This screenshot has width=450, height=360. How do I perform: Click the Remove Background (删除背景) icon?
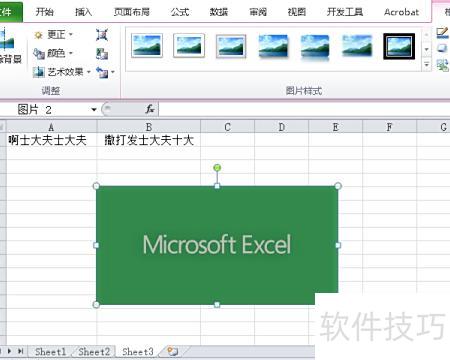[x=7, y=40]
